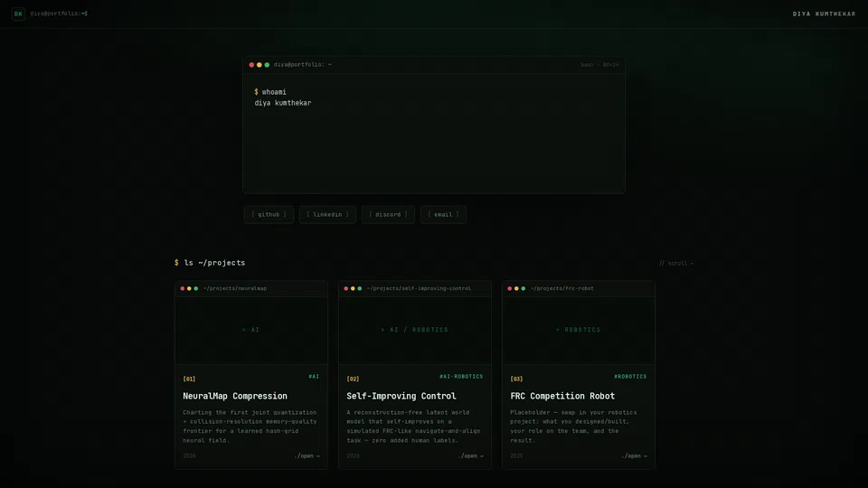Viewport: 868px width, 488px height.
Task: Click the whoami command line
Action: pyautogui.click(x=270, y=92)
